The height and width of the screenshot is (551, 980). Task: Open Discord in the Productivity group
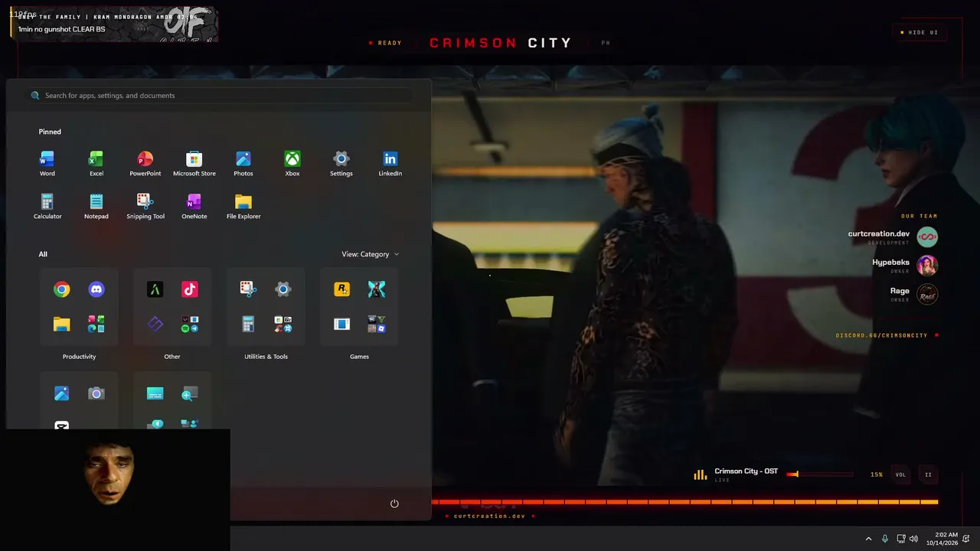click(x=96, y=289)
